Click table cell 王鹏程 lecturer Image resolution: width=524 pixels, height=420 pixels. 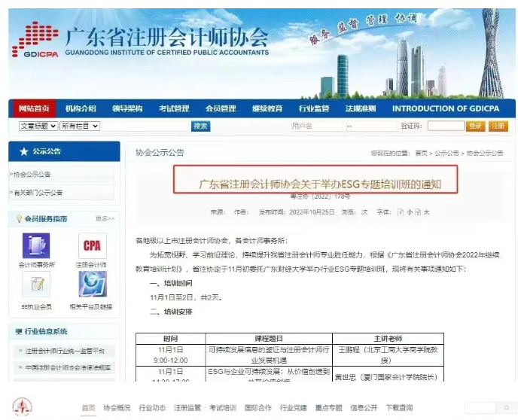[x=388, y=355]
